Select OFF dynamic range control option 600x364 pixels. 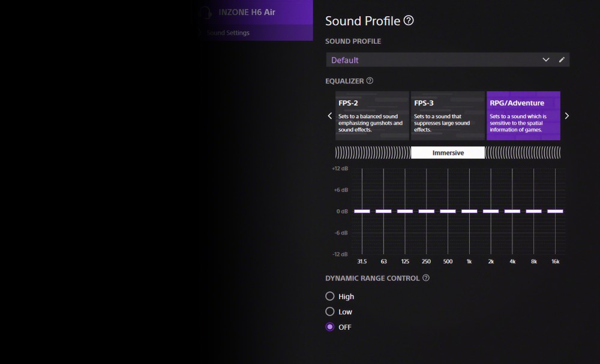330,327
